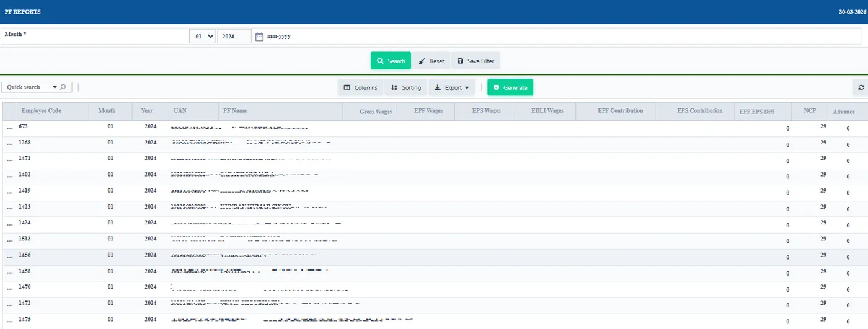Open row menu dots for employee 1513

(x=9, y=241)
